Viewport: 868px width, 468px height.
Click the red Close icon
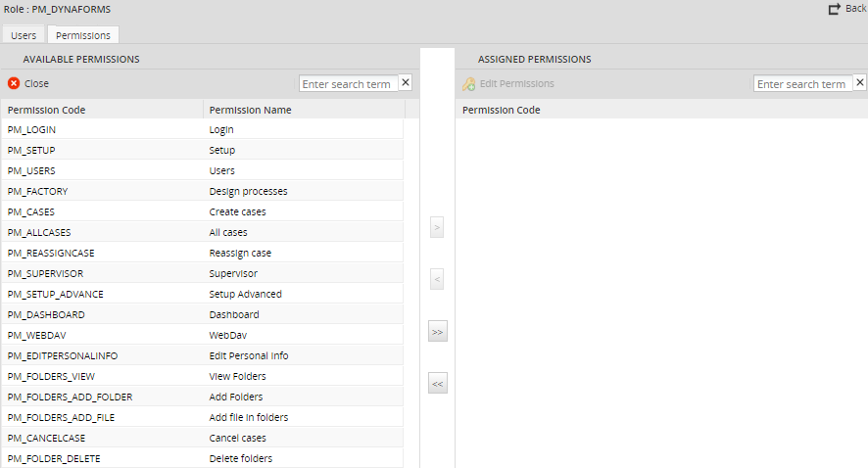[x=14, y=83]
